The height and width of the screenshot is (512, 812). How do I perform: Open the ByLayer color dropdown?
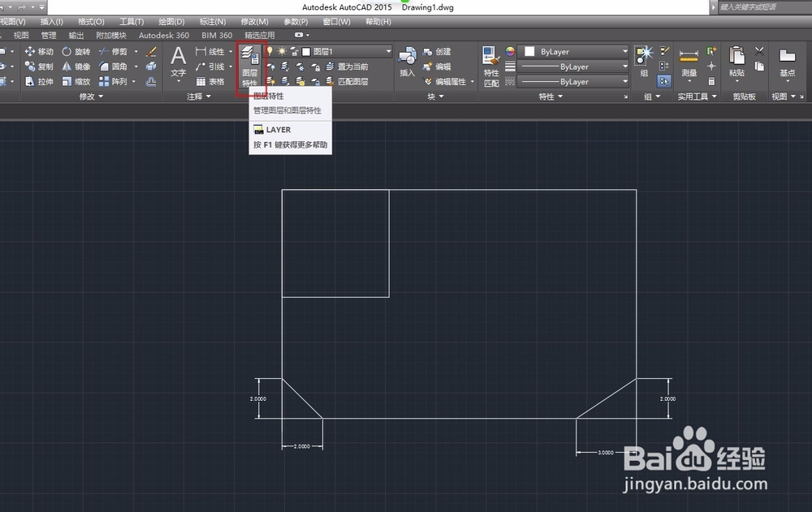(624, 51)
